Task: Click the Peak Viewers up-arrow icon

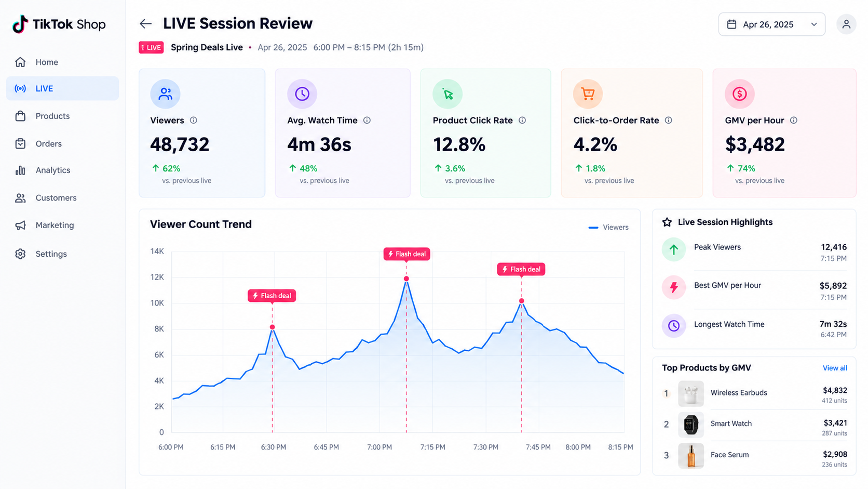Action: (x=674, y=249)
